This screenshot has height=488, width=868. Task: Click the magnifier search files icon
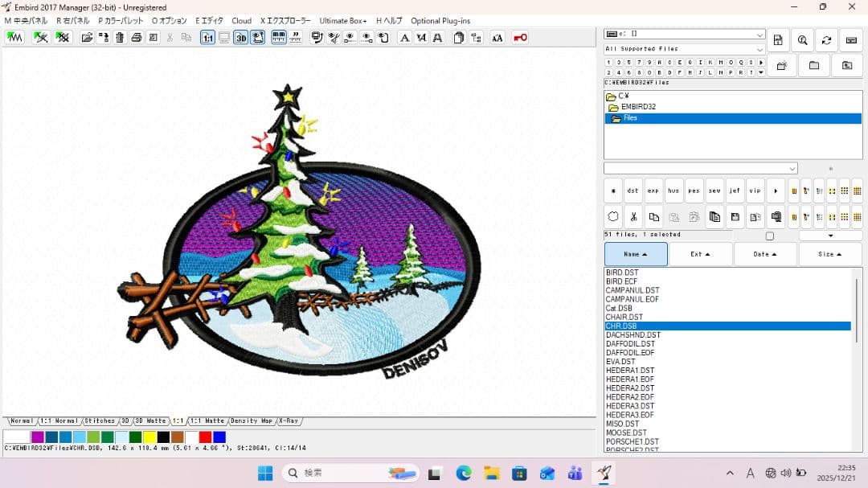[x=802, y=40]
